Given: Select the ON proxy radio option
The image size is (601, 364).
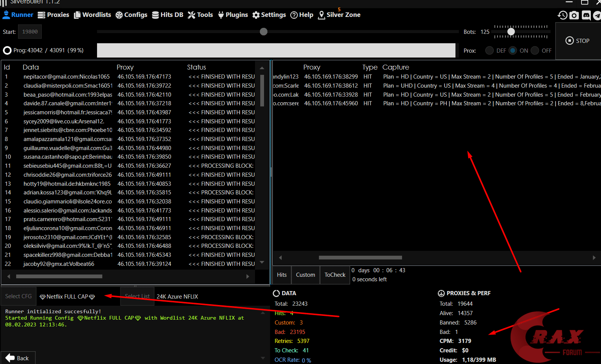Looking at the screenshot, I should click(513, 50).
